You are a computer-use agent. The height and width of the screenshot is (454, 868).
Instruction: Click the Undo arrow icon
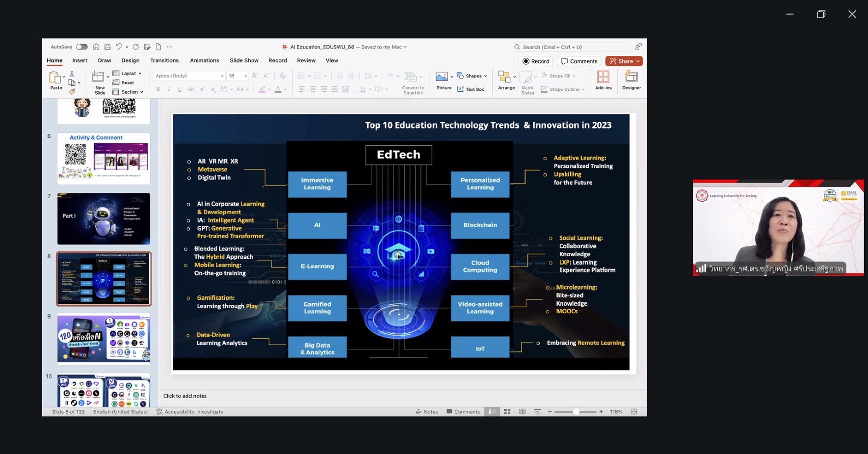[x=119, y=47]
